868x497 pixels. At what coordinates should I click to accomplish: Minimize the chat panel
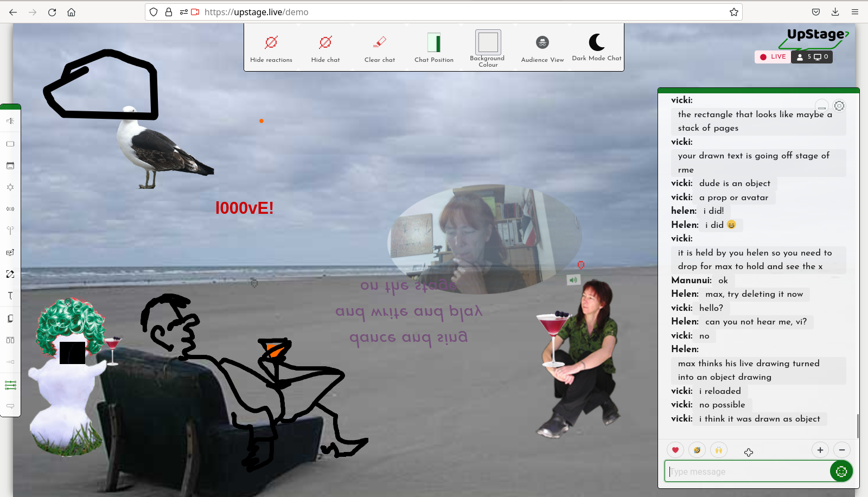tap(822, 106)
